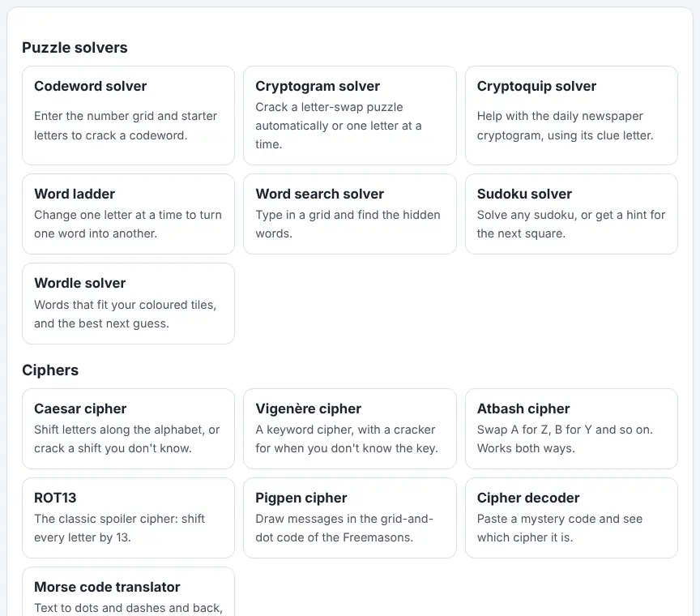700x616 pixels.
Task: Click 'Enter the number grid and starter' description
Action: (126, 116)
